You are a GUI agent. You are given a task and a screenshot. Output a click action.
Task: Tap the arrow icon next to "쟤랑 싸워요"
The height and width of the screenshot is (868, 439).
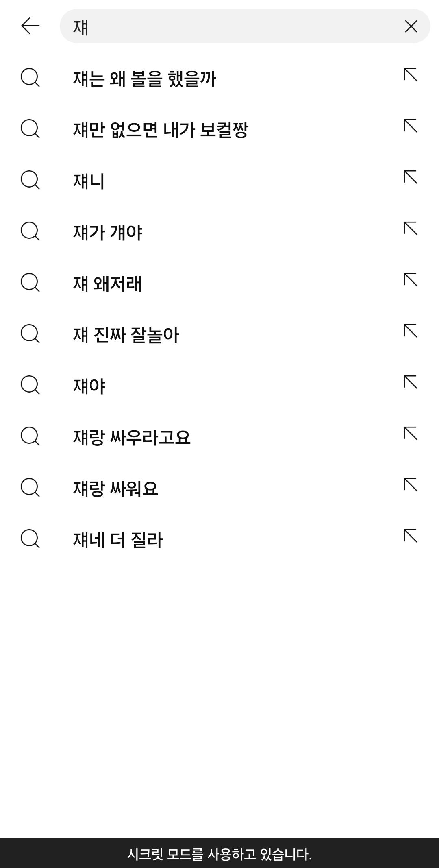(x=411, y=485)
